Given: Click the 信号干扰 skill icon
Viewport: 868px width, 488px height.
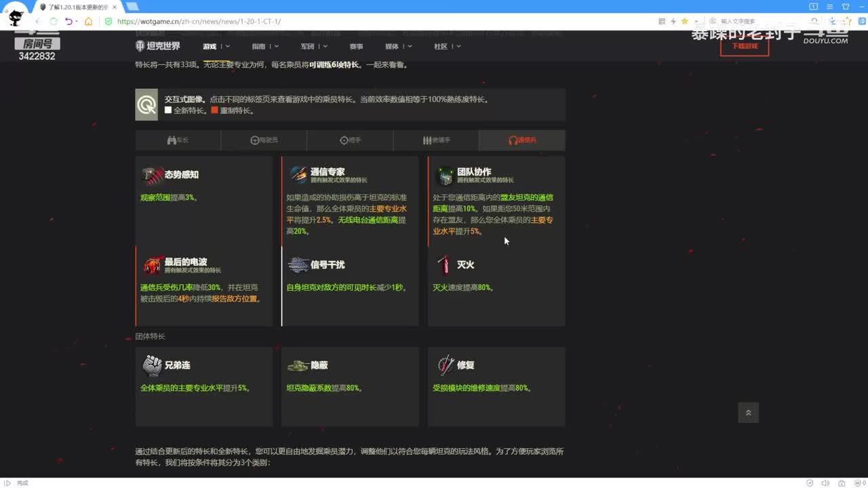Looking at the screenshot, I should [298, 265].
